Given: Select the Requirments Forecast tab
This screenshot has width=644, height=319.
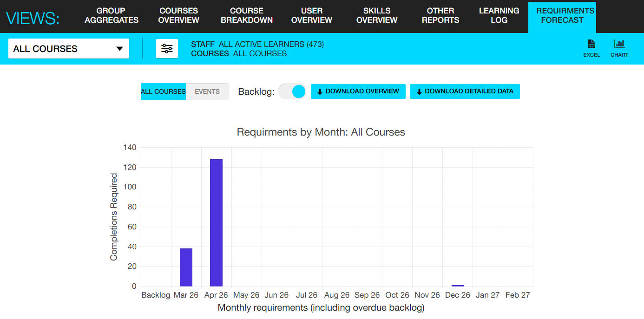Looking at the screenshot, I should tap(562, 15).
